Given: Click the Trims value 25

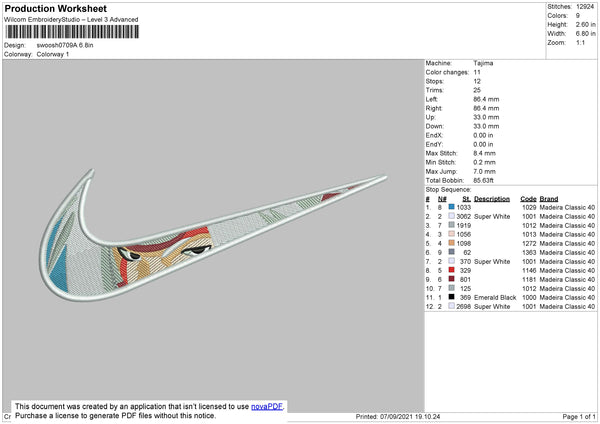Looking at the screenshot, I should 477,90.
